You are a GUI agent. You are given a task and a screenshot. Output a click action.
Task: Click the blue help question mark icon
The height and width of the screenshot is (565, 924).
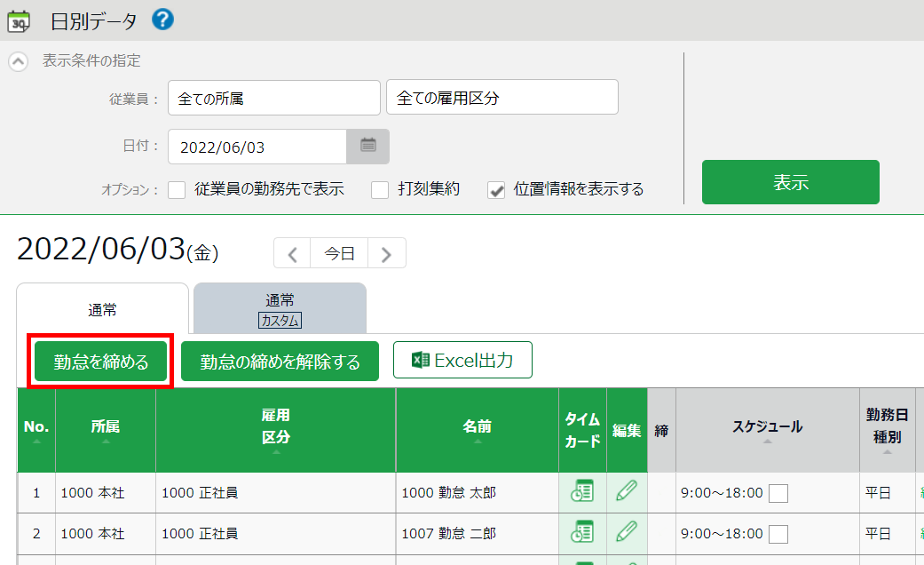pyautogui.click(x=162, y=19)
